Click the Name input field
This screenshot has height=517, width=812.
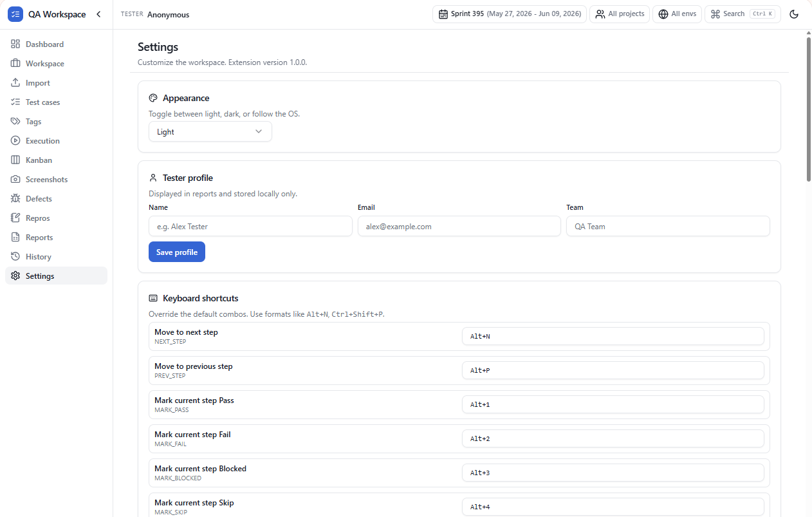250,226
